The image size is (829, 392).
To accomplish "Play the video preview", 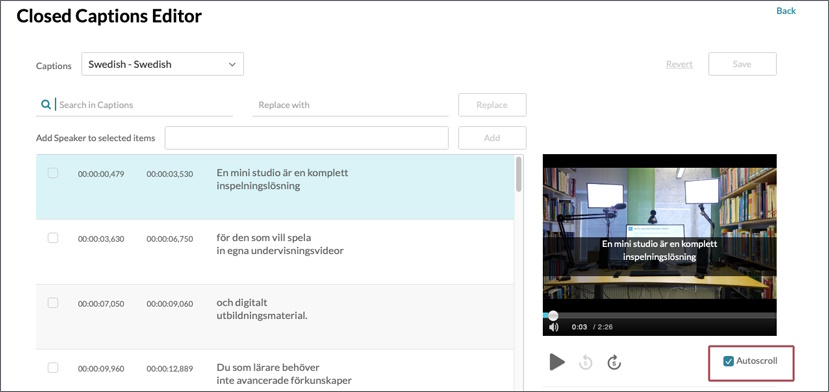I will pyautogui.click(x=557, y=362).
